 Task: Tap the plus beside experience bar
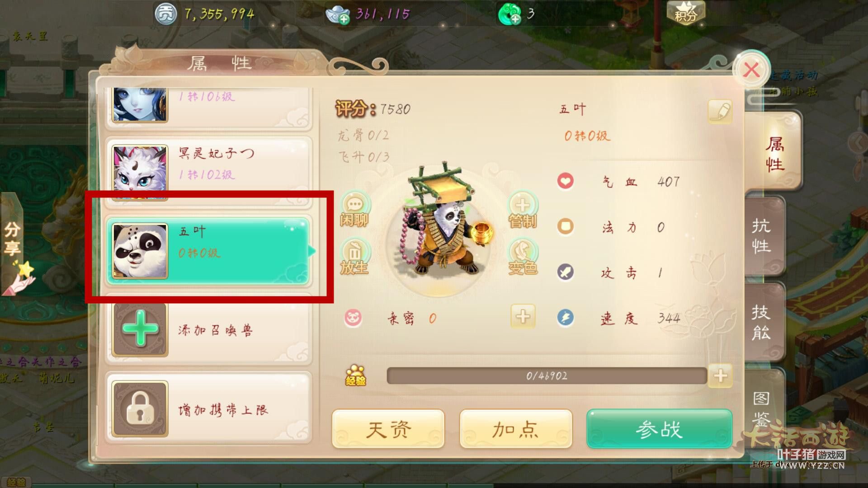coord(720,375)
